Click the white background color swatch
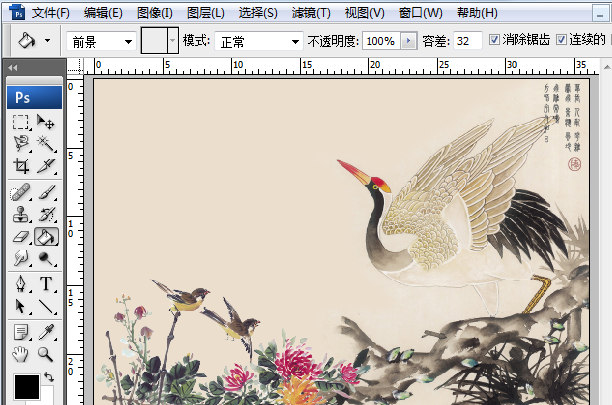The height and width of the screenshot is (405, 612). 48,395
